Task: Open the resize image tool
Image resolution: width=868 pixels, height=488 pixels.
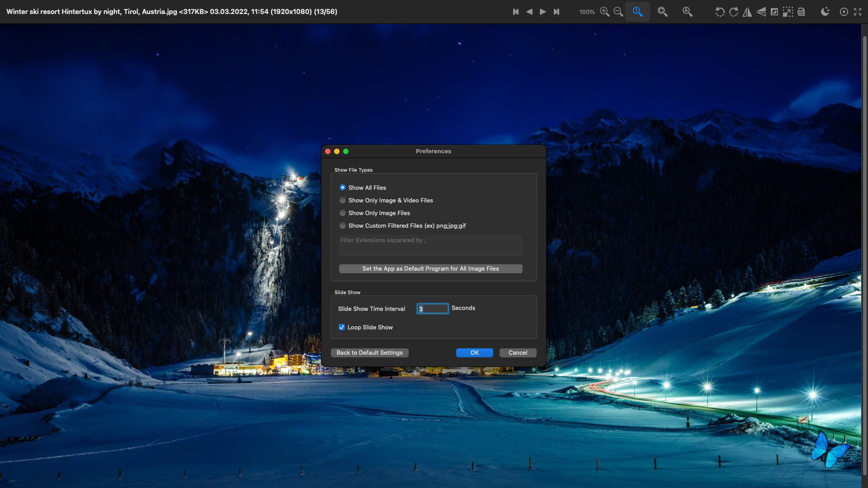Action: [x=788, y=12]
